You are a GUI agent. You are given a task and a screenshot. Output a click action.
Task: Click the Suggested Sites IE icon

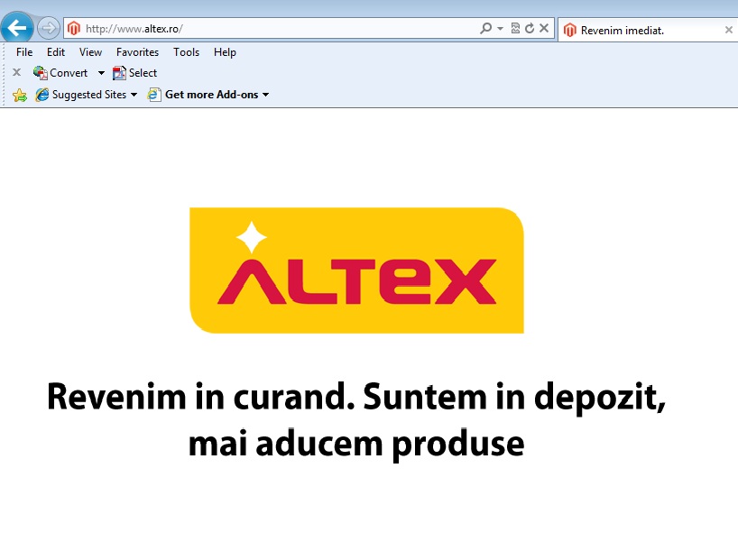(42, 95)
